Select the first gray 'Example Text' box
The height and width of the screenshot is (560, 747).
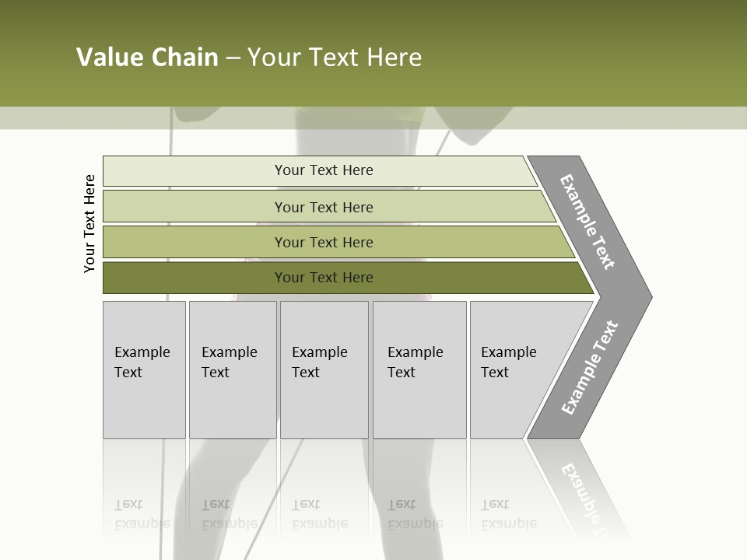click(x=145, y=369)
